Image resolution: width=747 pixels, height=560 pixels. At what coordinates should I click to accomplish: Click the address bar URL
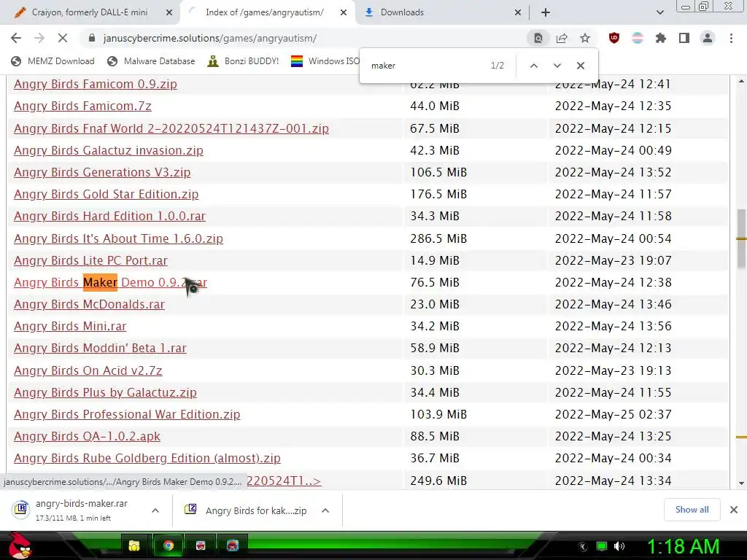pos(209,38)
